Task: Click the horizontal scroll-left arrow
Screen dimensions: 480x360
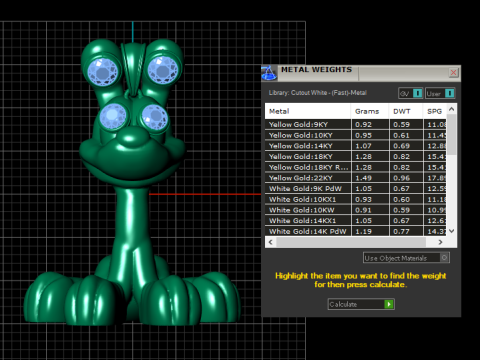Action: (271, 242)
